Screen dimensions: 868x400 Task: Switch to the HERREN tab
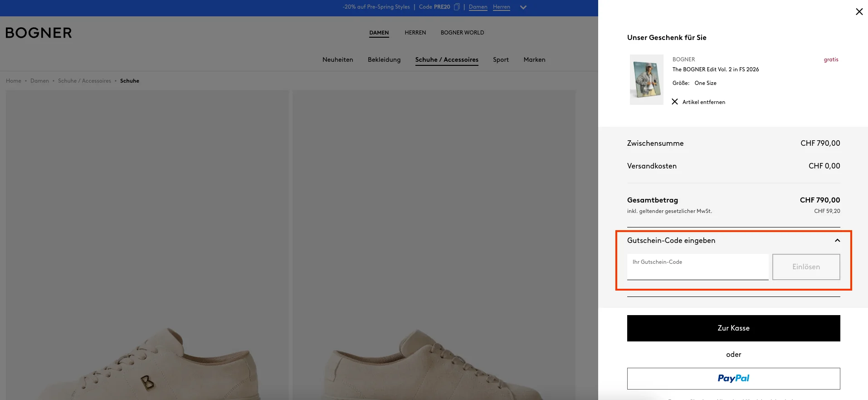click(415, 33)
